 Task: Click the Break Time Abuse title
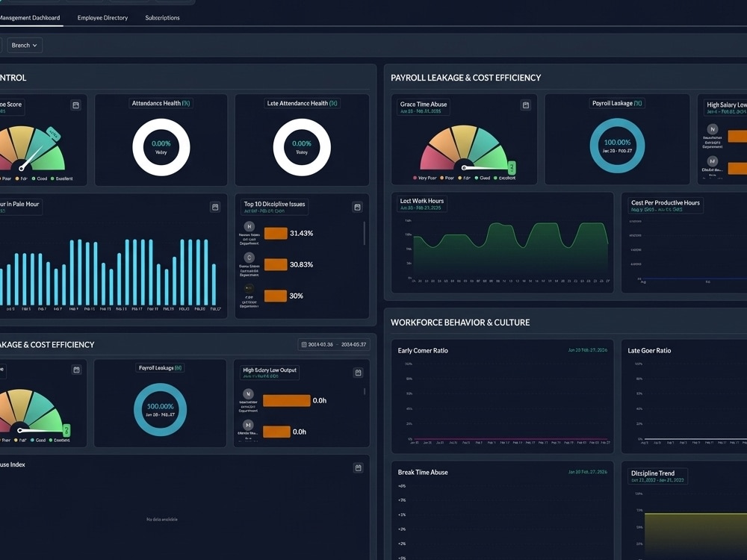[423, 473]
